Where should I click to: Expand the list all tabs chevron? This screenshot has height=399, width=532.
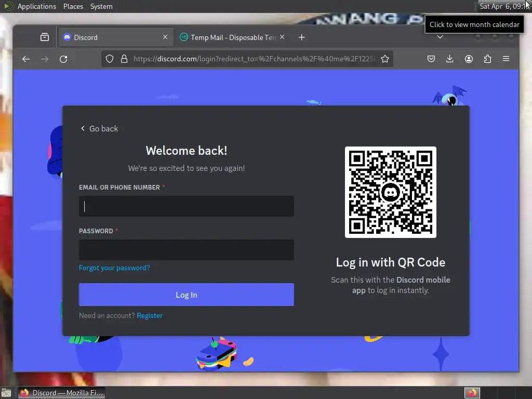[440, 37]
